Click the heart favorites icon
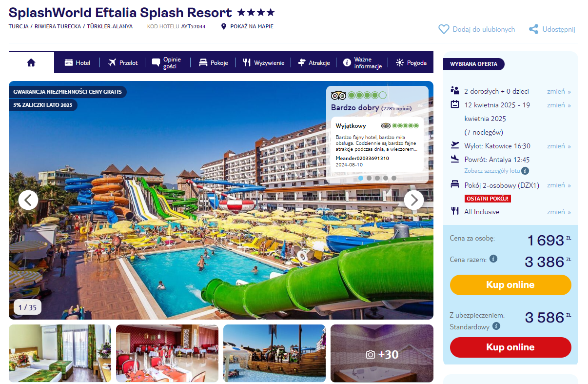588x384 pixels. click(x=444, y=29)
